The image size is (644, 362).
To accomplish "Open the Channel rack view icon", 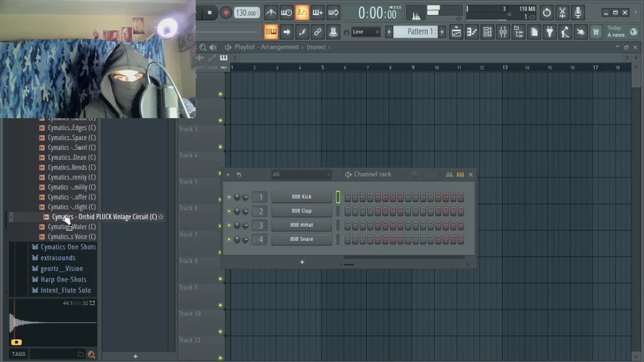I will pyautogui.click(x=487, y=32).
